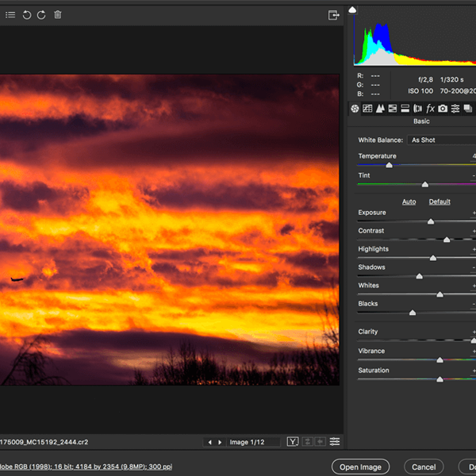Screen dimensions: 476x476
Task: Open the preview preferences settings icon
Action: click(x=335, y=442)
